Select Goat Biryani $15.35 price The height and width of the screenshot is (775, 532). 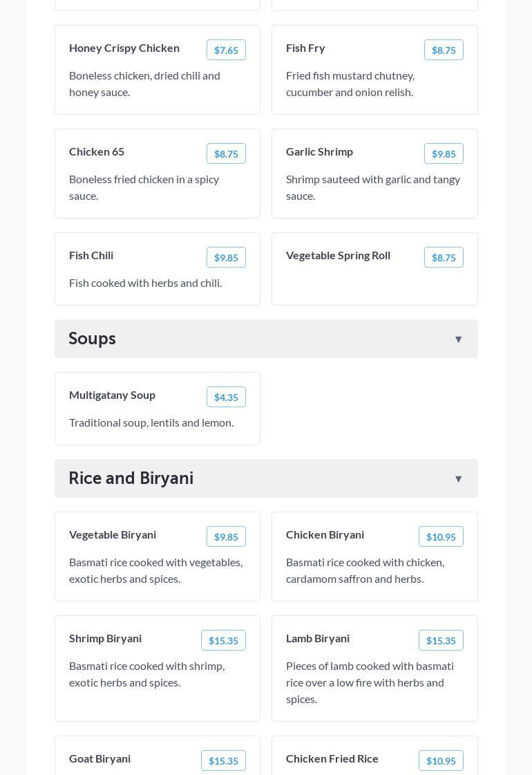click(x=223, y=761)
